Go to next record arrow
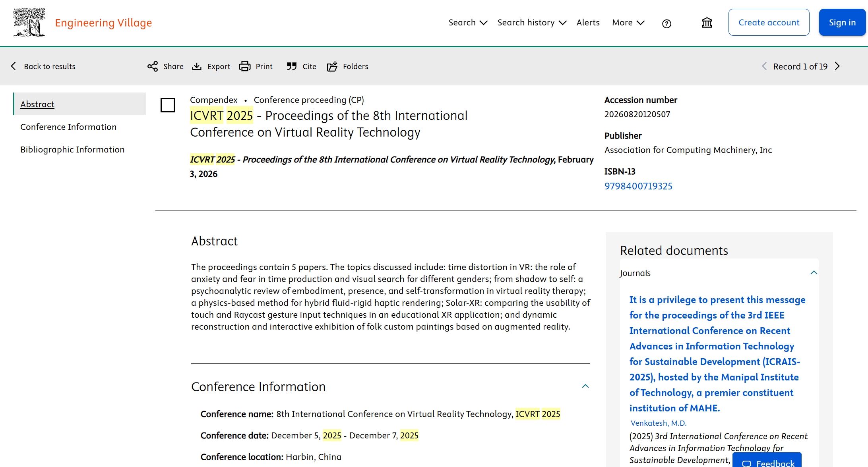This screenshot has height=467, width=868. click(837, 66)
